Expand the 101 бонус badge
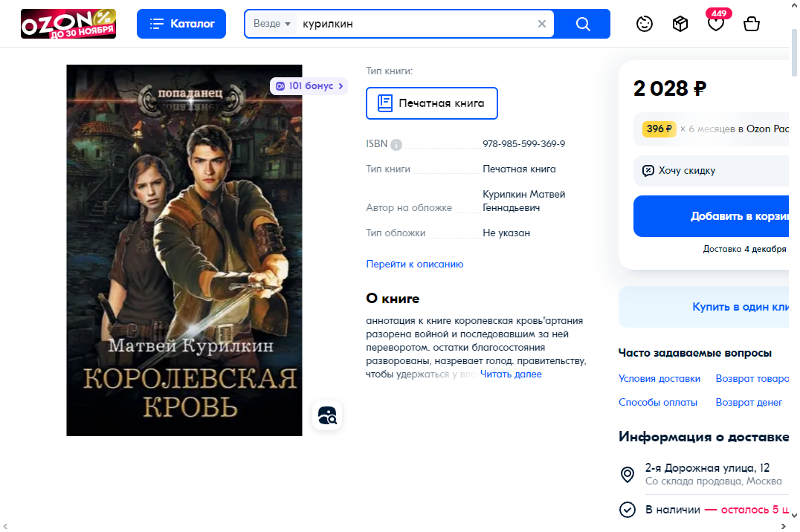This screenshot has width=800, height=532. pos(309,86)
